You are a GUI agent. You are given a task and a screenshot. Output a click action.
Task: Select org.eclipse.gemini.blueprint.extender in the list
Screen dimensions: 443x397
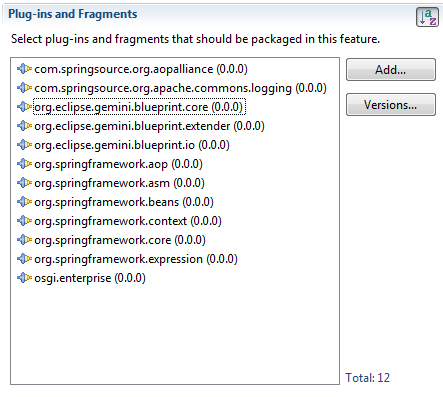(149, 126)
